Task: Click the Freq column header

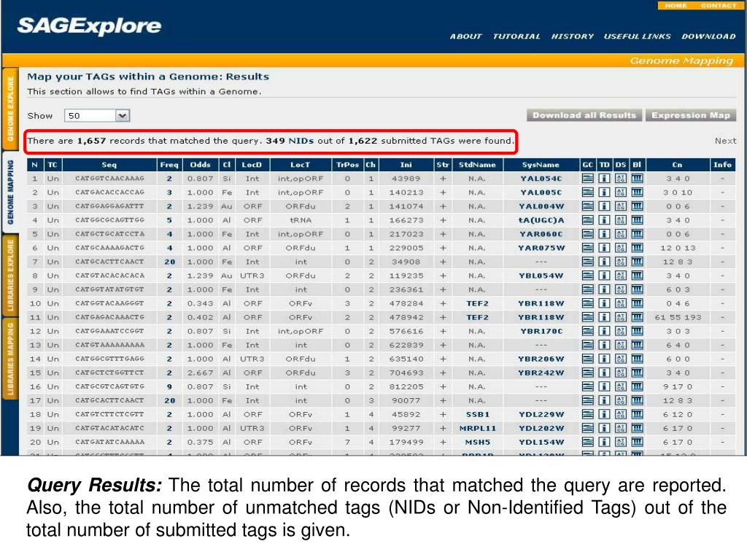Action: pos(169,165)
